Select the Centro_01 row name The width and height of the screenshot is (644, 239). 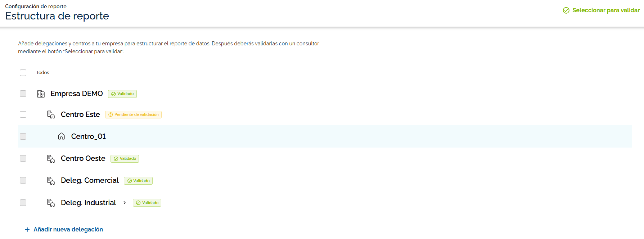89,136
